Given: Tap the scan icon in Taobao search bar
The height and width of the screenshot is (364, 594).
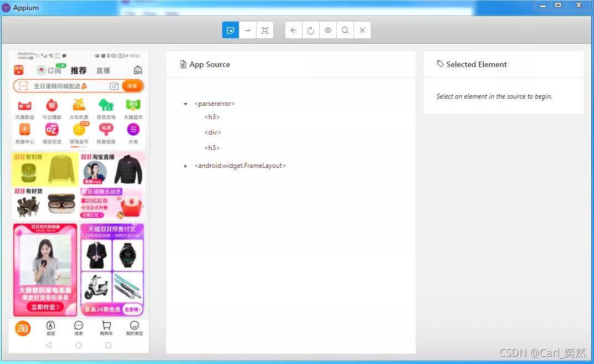Looking at the screenshot, I should (23, 86).
